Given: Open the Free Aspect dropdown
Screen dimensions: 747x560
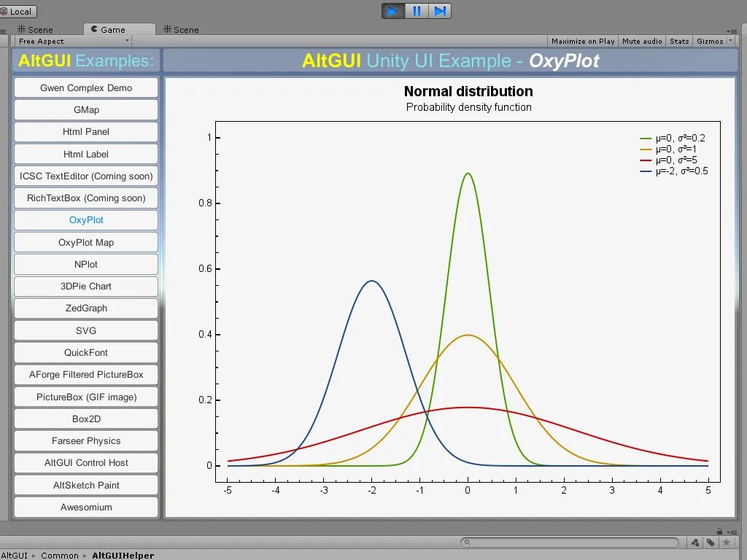Looking at the screenshot, I should click(74, 42).
